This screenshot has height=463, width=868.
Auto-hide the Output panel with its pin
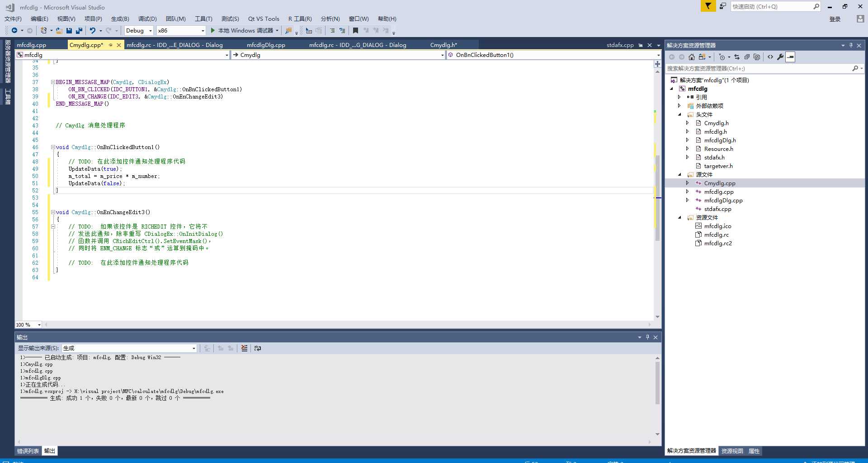click(647, 337)
